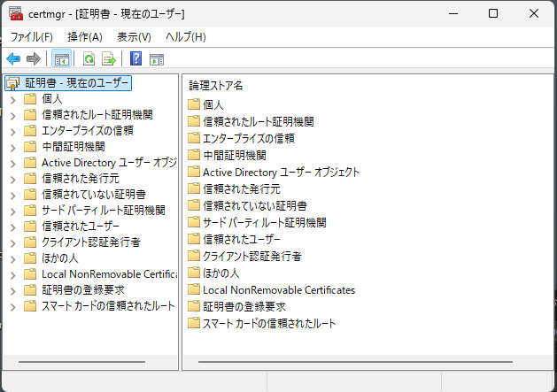557x392 pixels.
Task: Open the 表示(V) menu
Action: pos(134,37)
